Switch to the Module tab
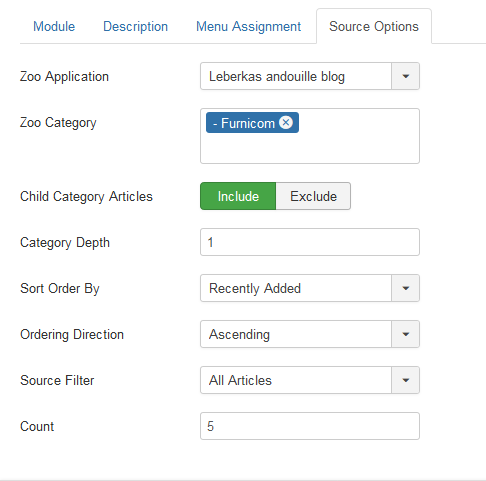This screenshot has height=481, width=486. pyautogui.click(x=54, y=26)
